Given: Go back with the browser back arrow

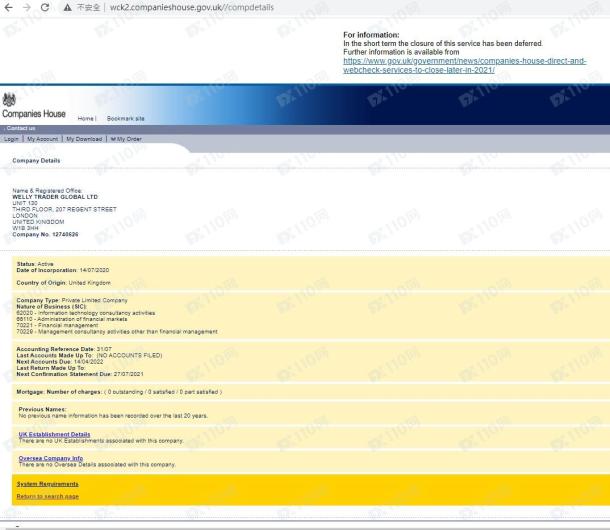Looking at the screenshot, I should 9,7.
